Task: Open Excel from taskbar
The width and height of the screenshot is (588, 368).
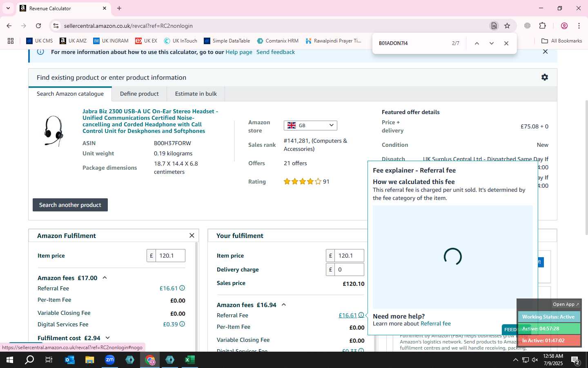Action: [189, 360]
